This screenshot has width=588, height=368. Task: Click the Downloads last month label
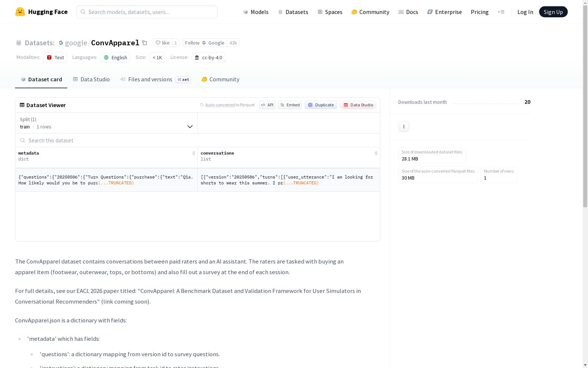pos(423,102)
